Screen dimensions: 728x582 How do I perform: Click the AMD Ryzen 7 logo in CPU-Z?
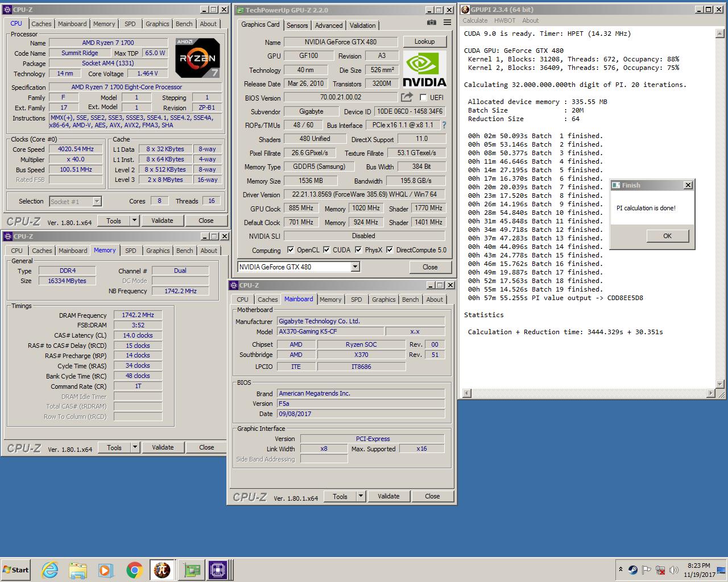pos(197,58)
